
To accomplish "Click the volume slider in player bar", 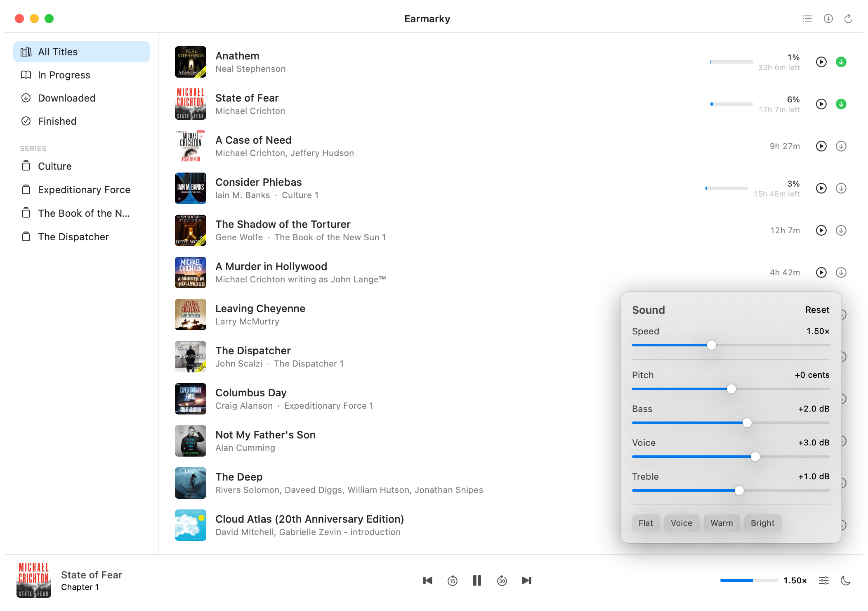I will pyautogui.click(x=749, y=580).
